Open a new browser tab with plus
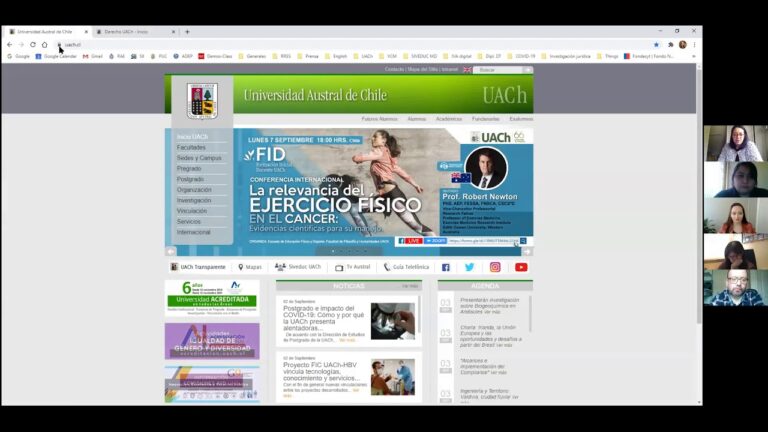The height and width of the screenshot is (432, 768). [x=187, y=32]
